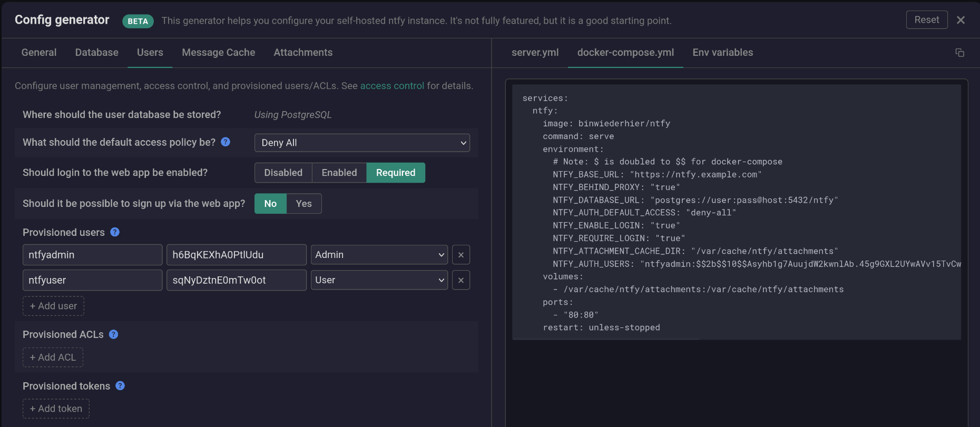Edit the ntfyadmin username field
The width and height of the screenshot is (980, 427).
[x=93, y=255]
